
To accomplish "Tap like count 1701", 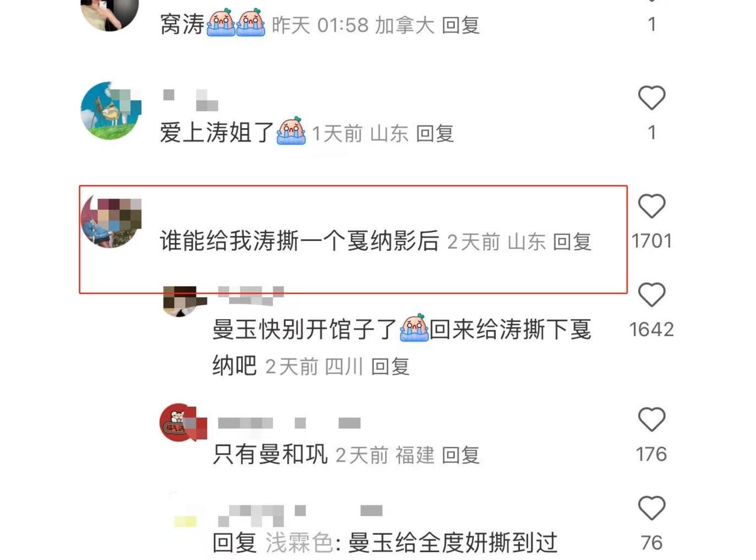I will pos(652,241).
